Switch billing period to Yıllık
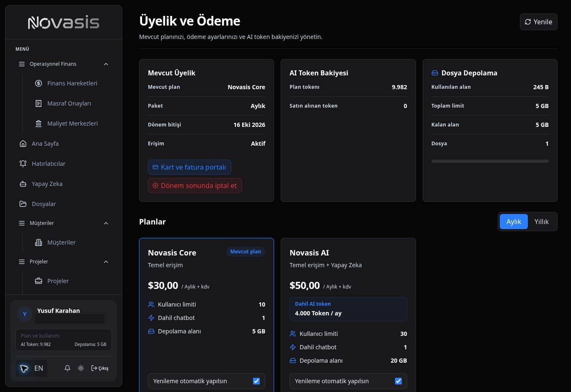 541,222
